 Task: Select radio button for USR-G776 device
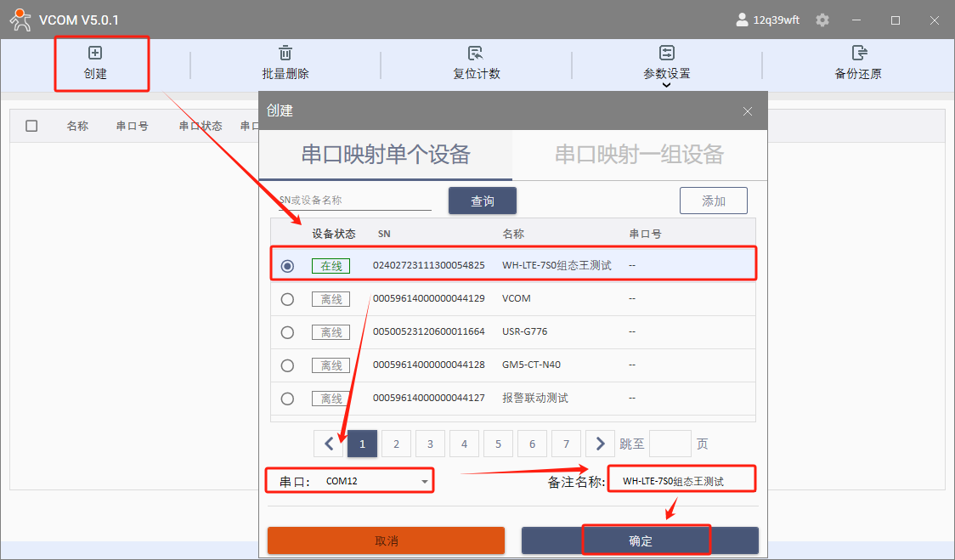click(x=287, y=332)
